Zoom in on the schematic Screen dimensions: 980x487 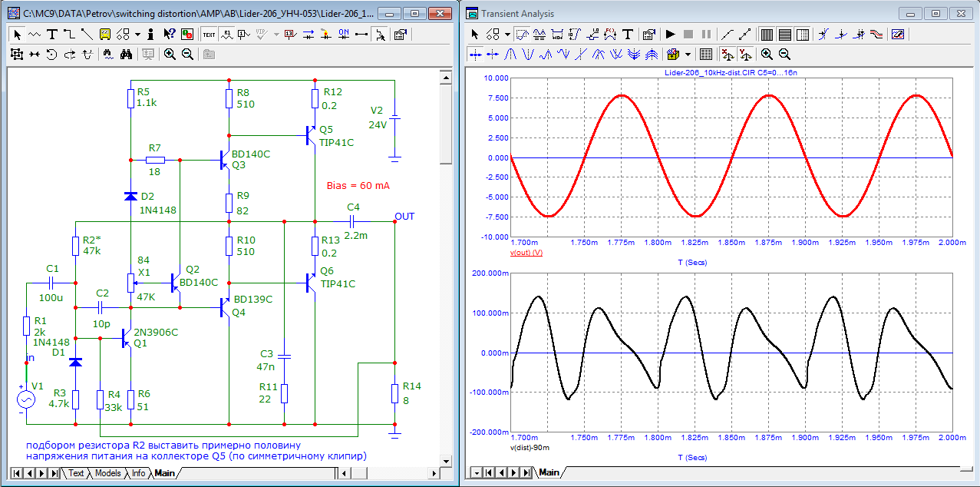pyautogui.click(x=170, y=54)
